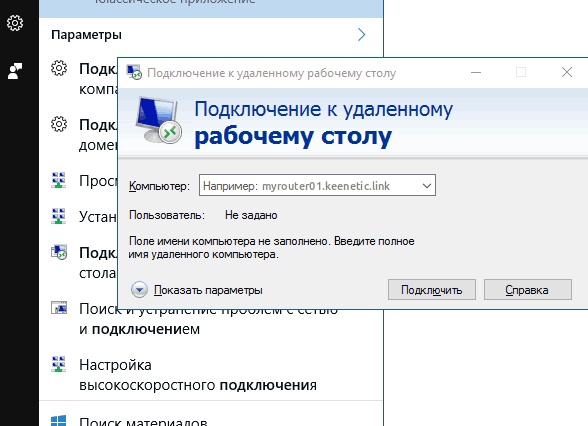This screenshot has width=588, height=426.
Task: Click remote desktop icon in search results
Action: (59, 252)
